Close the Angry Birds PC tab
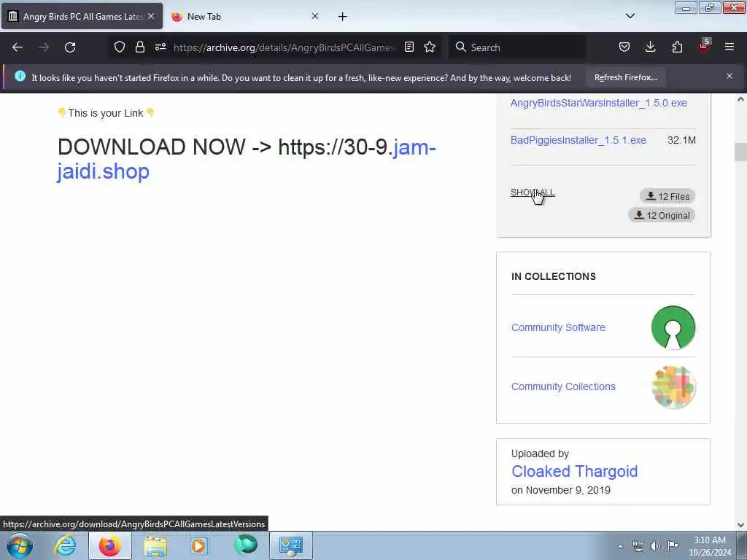Viewport: 747px width, 560px height. 151,16
